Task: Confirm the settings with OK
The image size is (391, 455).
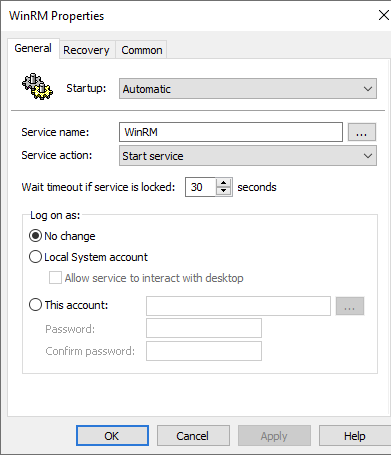Action: (112, 436)
